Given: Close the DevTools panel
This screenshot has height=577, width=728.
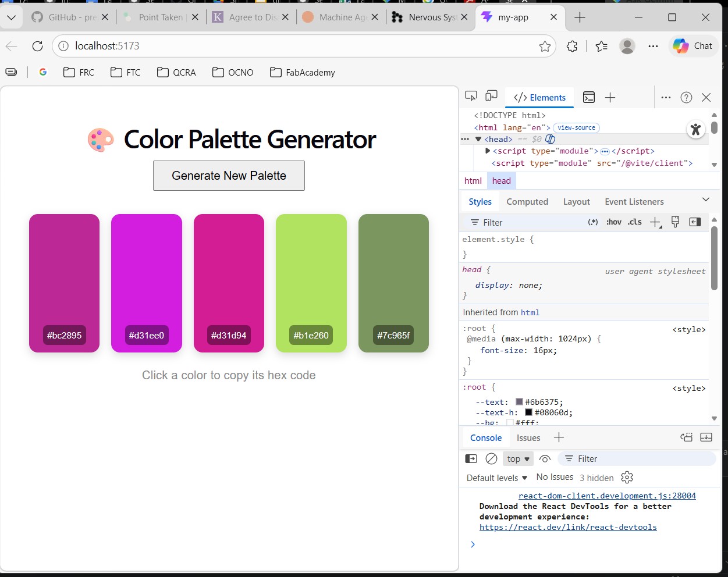Looking at the screenshot, I should pyautogui.click(x=706, y=97).
